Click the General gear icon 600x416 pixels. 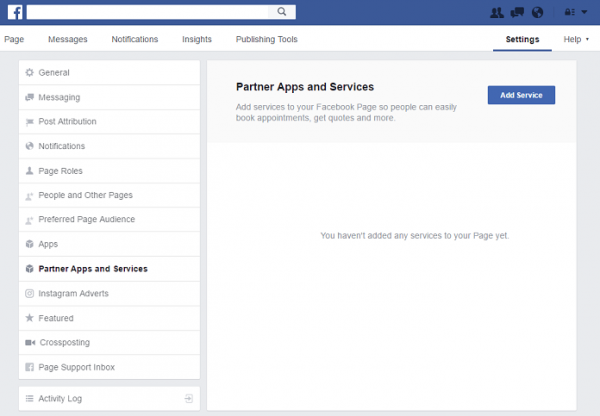[x=29, y=72]
